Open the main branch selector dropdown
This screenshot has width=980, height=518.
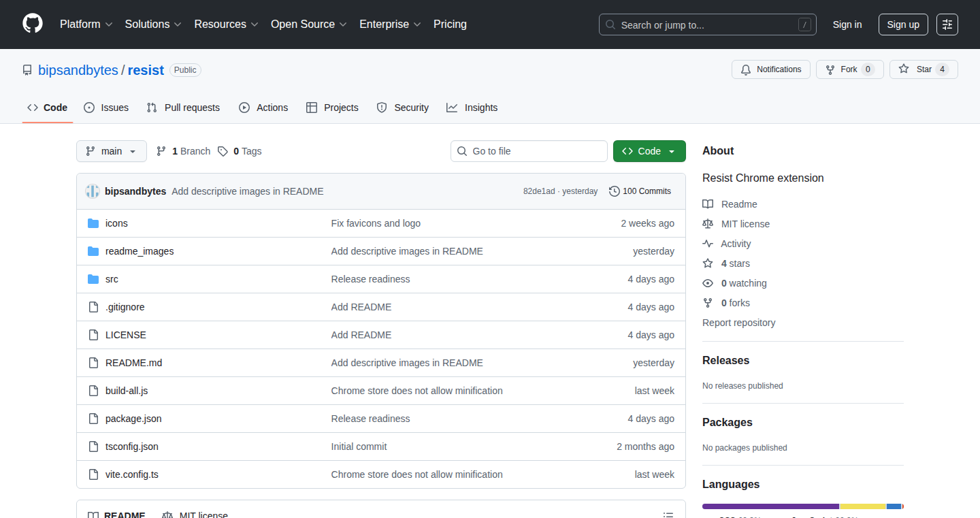click(x=112, y=151)
